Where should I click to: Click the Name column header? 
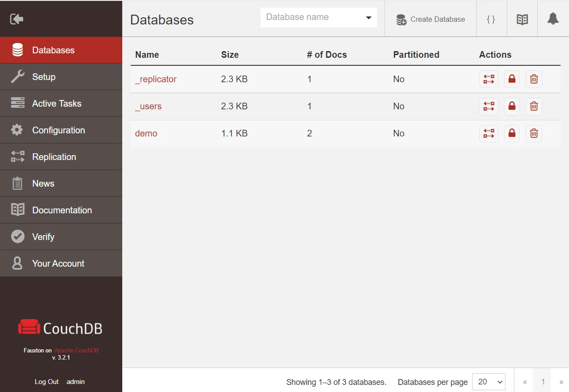tap(147, 55)
